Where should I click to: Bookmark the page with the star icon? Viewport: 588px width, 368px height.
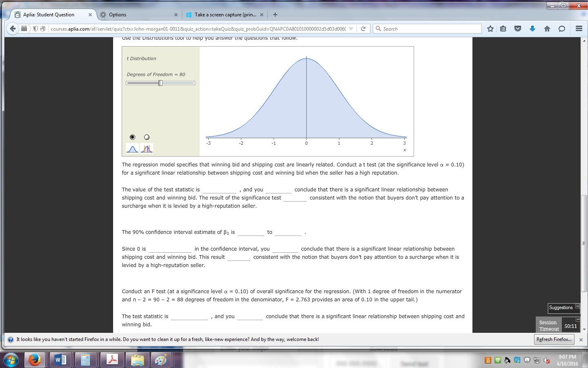point(490,28)
